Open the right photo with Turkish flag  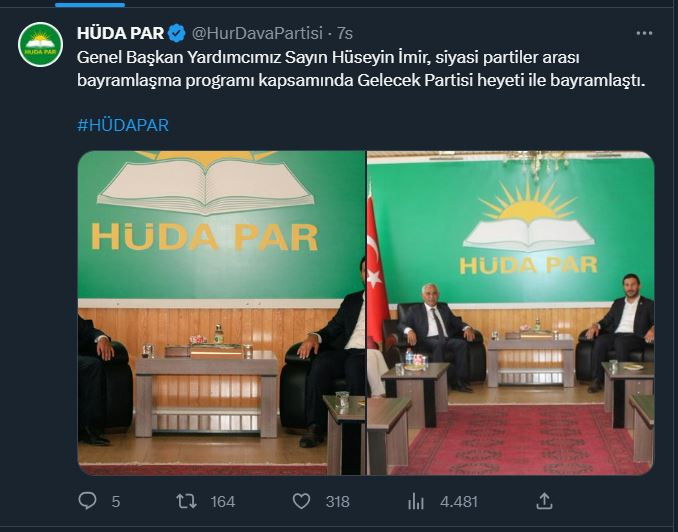click(x=511, y=313)
